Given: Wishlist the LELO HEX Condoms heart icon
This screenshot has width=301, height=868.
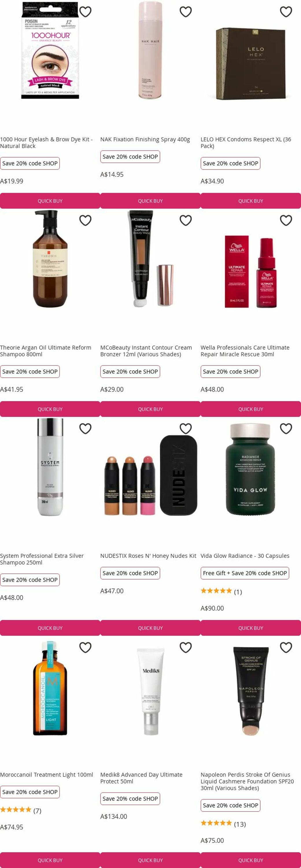Looking at the screenshot, I should click(x=286, y=12).
